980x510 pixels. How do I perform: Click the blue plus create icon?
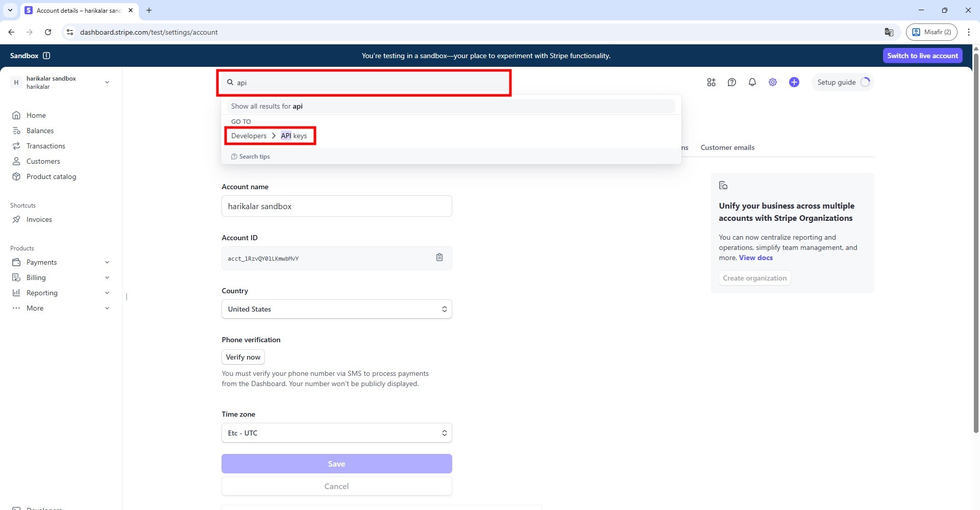pyautogui.click(x=794, y=82)
